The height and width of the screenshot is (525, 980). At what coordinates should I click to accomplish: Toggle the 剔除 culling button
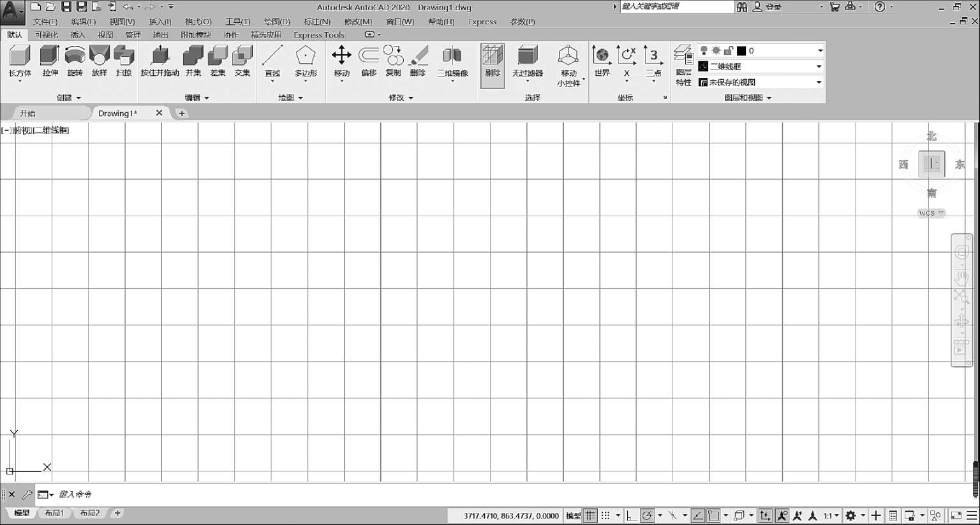(x=492, y=65)
